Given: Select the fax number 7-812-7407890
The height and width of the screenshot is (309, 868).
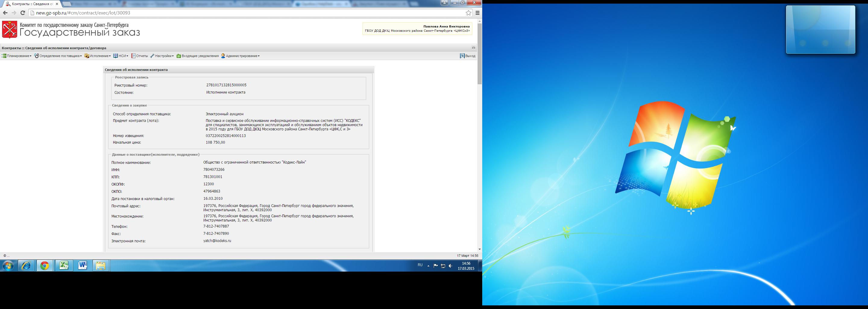Looking at the screenshot, I should (x=216, y=234).
